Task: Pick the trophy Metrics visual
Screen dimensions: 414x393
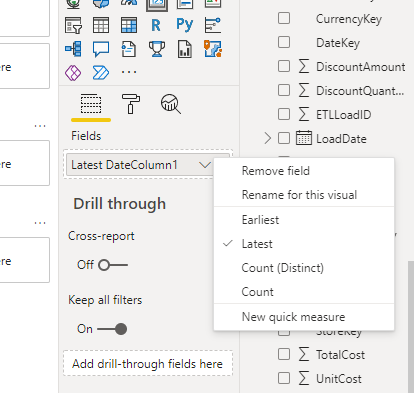Action: [x=157, y=49]
